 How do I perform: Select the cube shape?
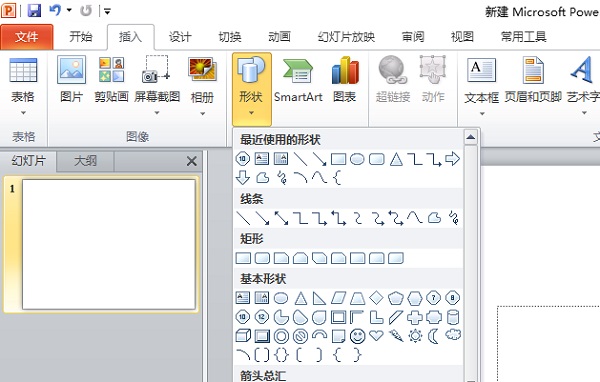[x=243, y=336]
